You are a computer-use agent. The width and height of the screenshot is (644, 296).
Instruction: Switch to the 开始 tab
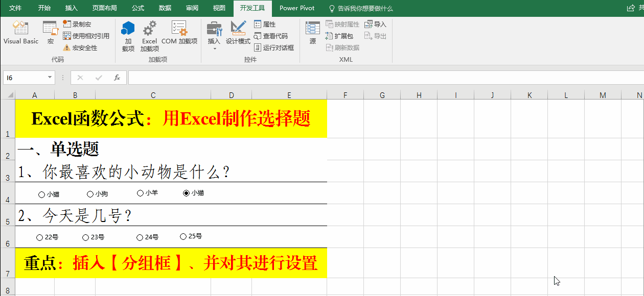coord(44,8)
